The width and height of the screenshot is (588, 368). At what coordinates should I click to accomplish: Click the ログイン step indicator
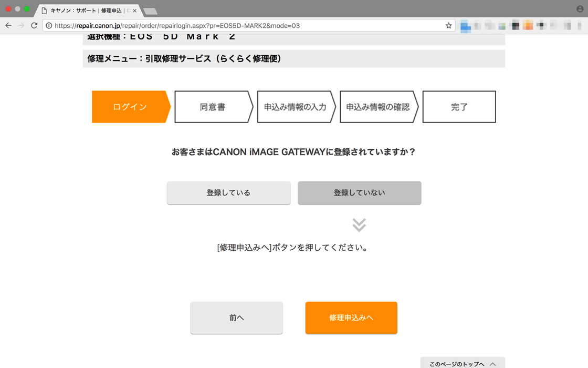click(x=130, y=107)
